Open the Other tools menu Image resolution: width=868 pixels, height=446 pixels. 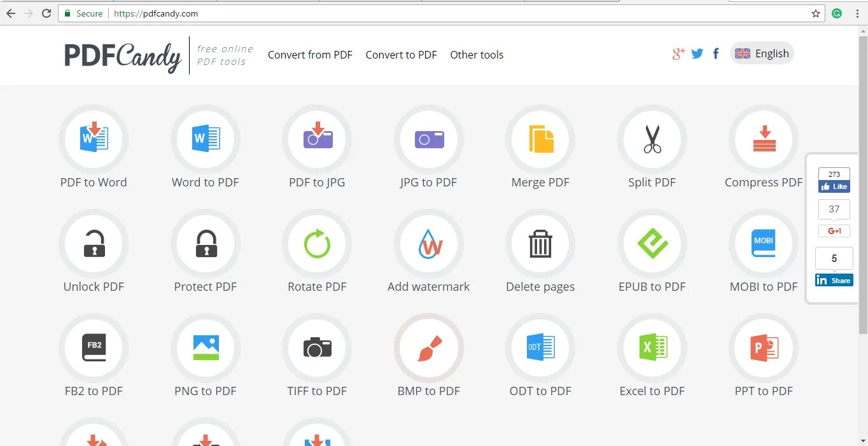point(477,55)
